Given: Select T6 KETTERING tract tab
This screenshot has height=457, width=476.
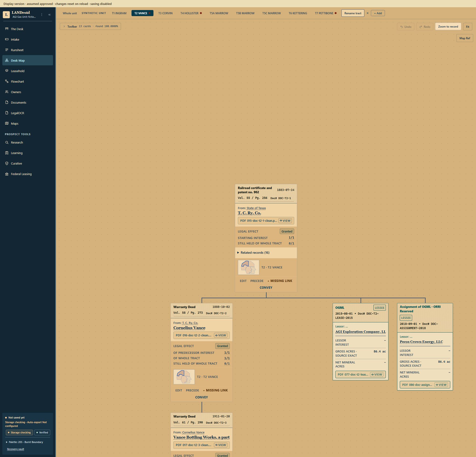Looking at the screenshot, I should (x=298, y=13).
